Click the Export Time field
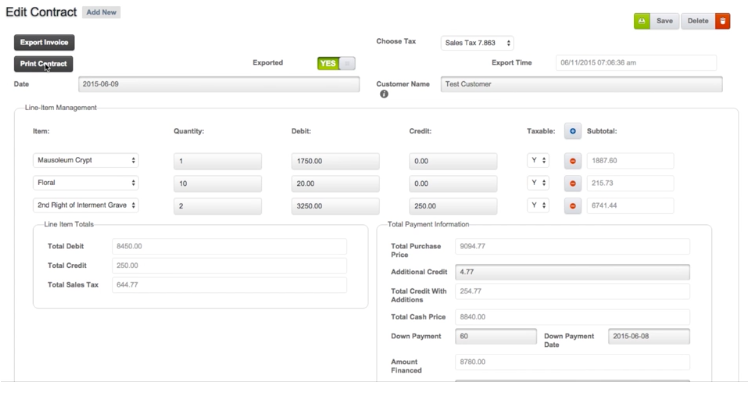This screenshot has width=748, height=394. (636, 63)
